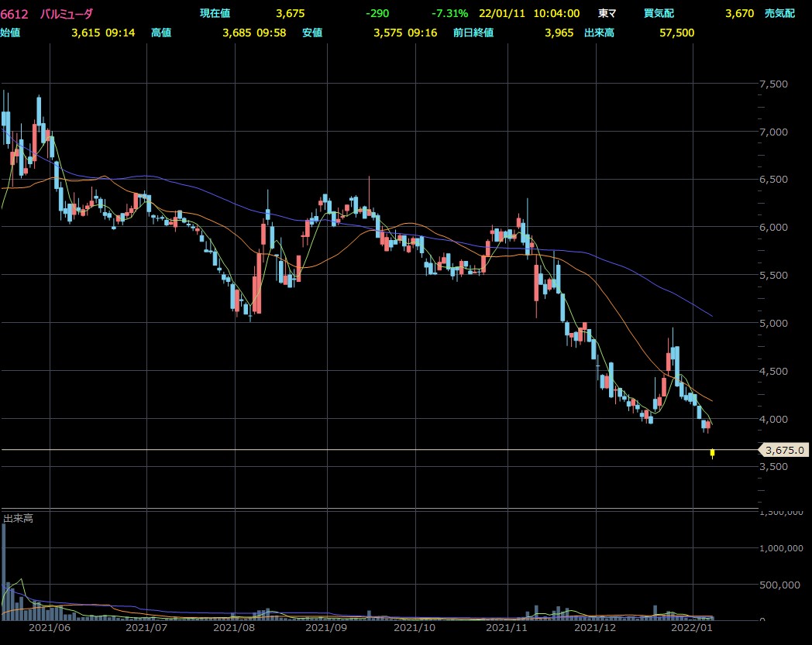Image resolution: width=812 pixels, height=645 pixels.
Task: Click the 6,500 price axis label
Action: pyautogui.click(x=773, y=180)
